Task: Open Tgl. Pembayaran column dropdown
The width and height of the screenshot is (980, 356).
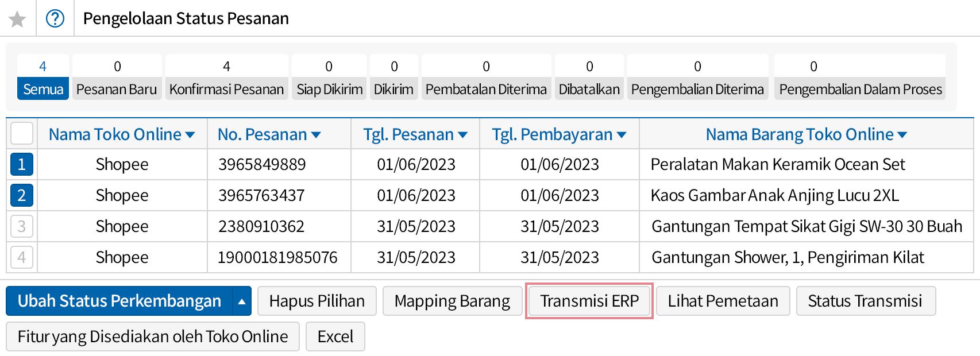Action: (x=621, y=135)
